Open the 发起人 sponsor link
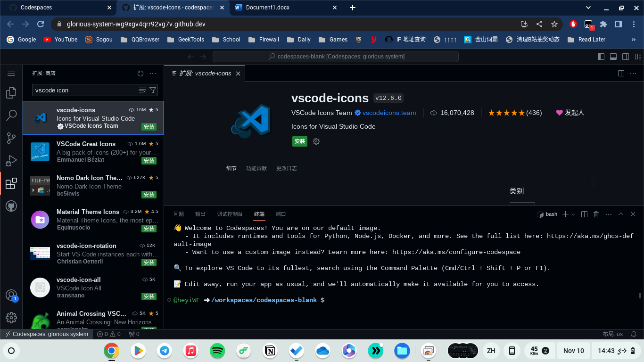The image size is (644, 362). coord(570,113)
